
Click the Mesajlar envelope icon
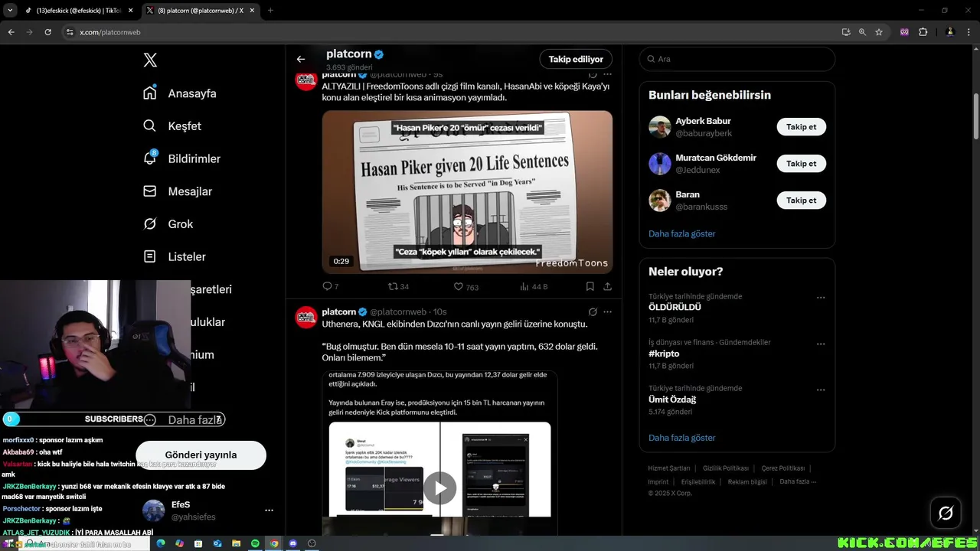point(150,191)
